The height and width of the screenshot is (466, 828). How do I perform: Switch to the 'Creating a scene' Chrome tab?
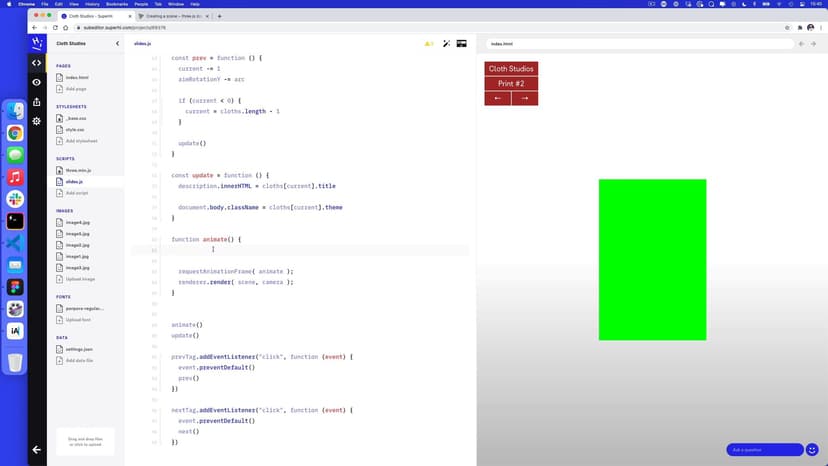coord(175,16)
